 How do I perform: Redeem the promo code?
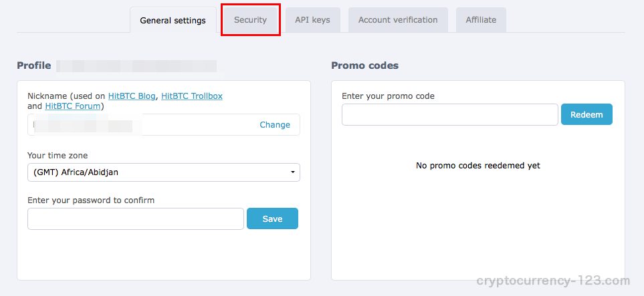[586, 114]
